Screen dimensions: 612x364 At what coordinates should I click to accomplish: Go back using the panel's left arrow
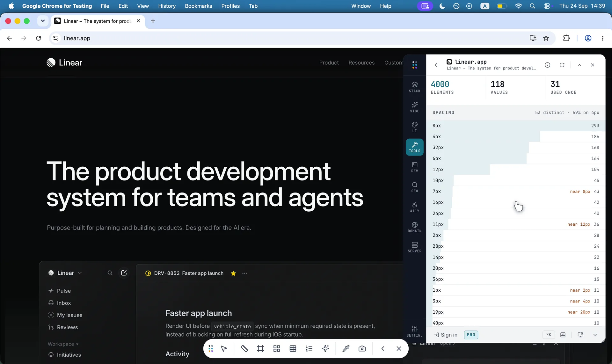click(436, 65)
